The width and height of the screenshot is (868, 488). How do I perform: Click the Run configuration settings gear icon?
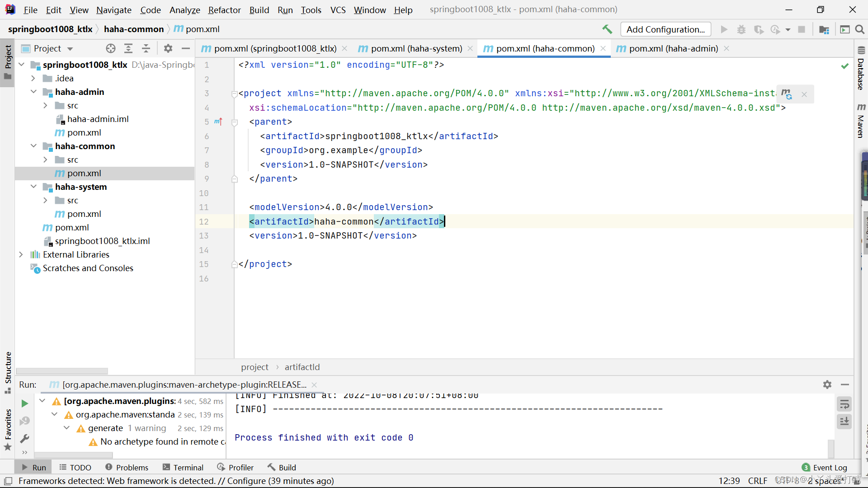click(827, 385)
